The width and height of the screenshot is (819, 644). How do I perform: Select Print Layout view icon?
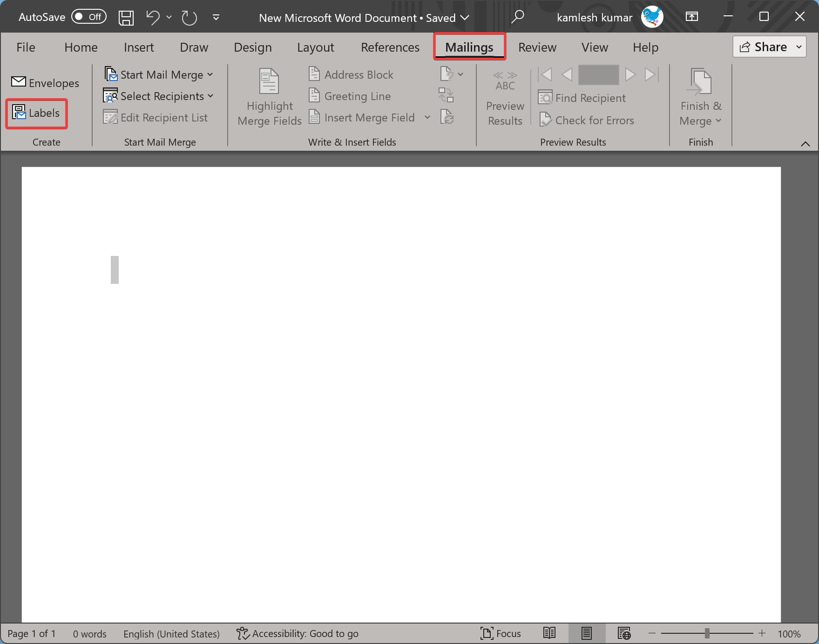click(x=587, y=633)
